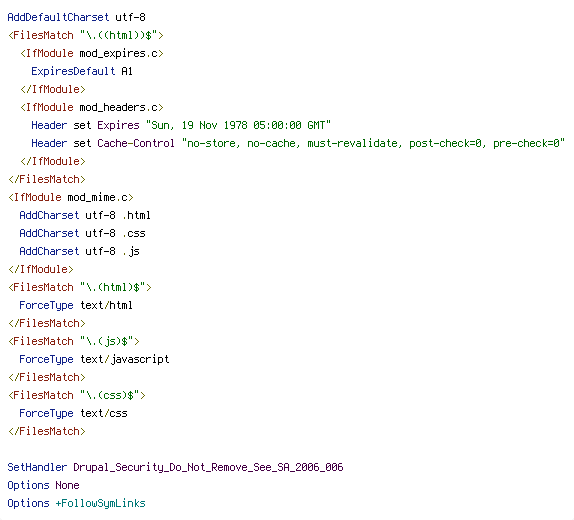Click the ForceType text/javascript line
Image resolution: width=574 pixels, height=520 pixels.
coord(94,359)
